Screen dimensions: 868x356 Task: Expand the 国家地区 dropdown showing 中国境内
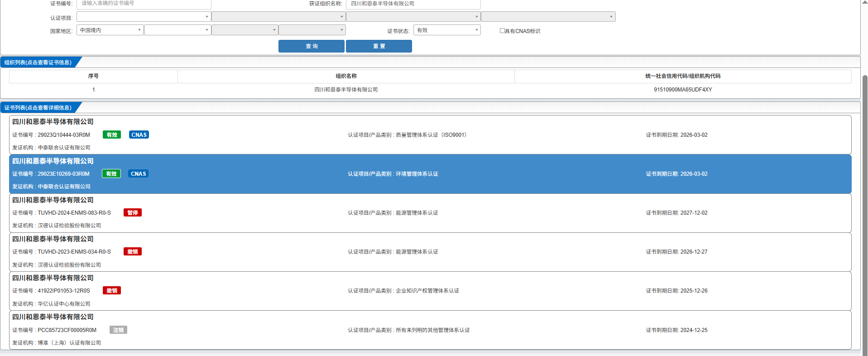pyautogui.click(x=110, y=30)
